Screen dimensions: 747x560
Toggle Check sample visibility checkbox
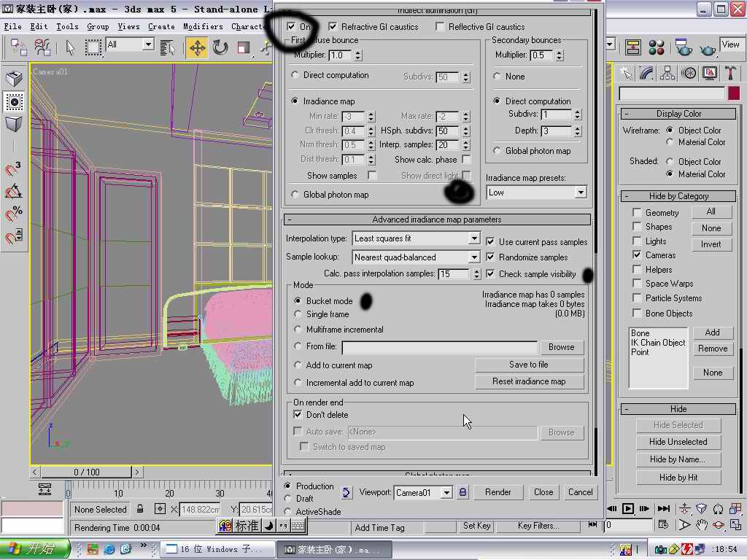tap(490, 274)
